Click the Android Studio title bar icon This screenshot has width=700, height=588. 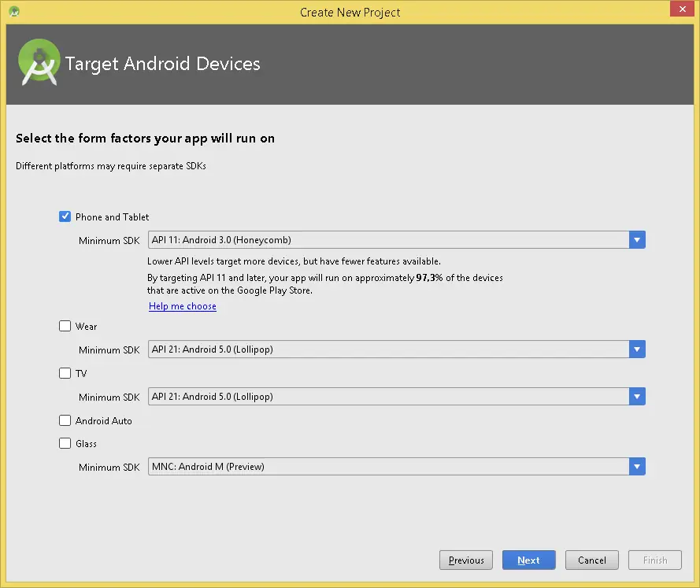point(14,12)
